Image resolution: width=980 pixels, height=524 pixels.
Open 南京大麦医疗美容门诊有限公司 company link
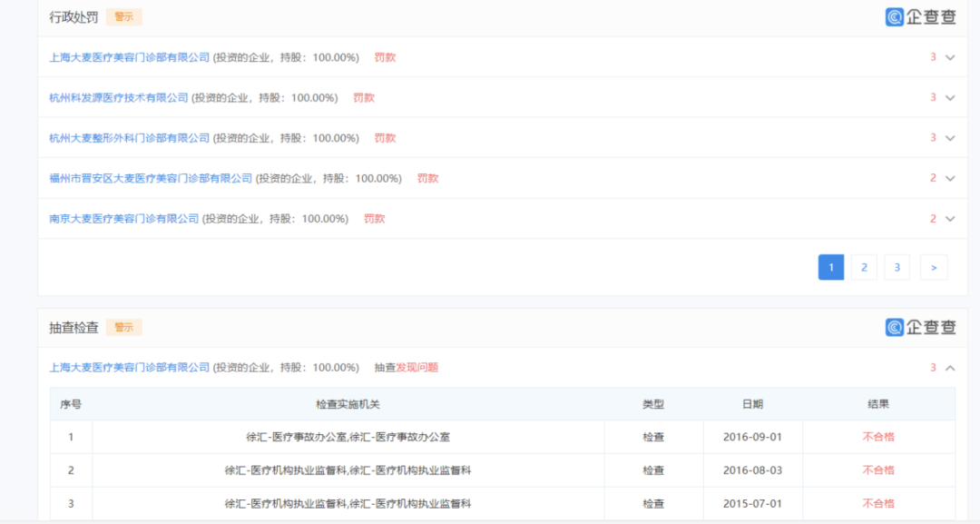(x=123, y=219)
